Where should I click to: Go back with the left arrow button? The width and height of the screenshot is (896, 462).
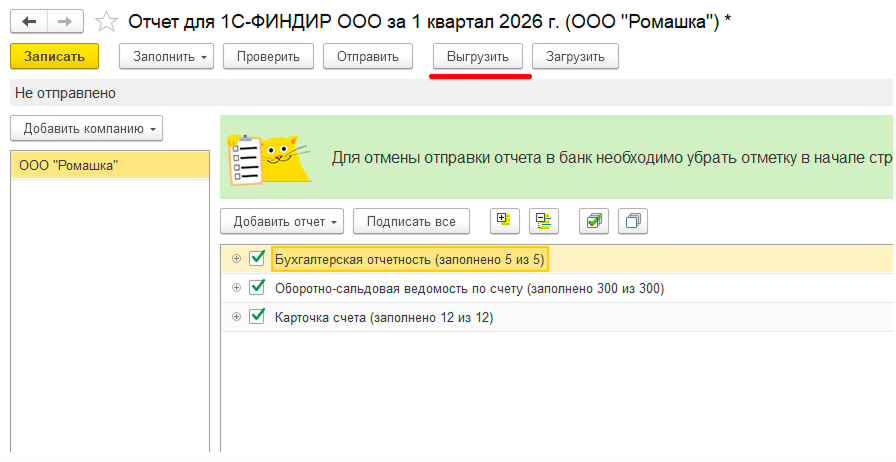point(29,22)
